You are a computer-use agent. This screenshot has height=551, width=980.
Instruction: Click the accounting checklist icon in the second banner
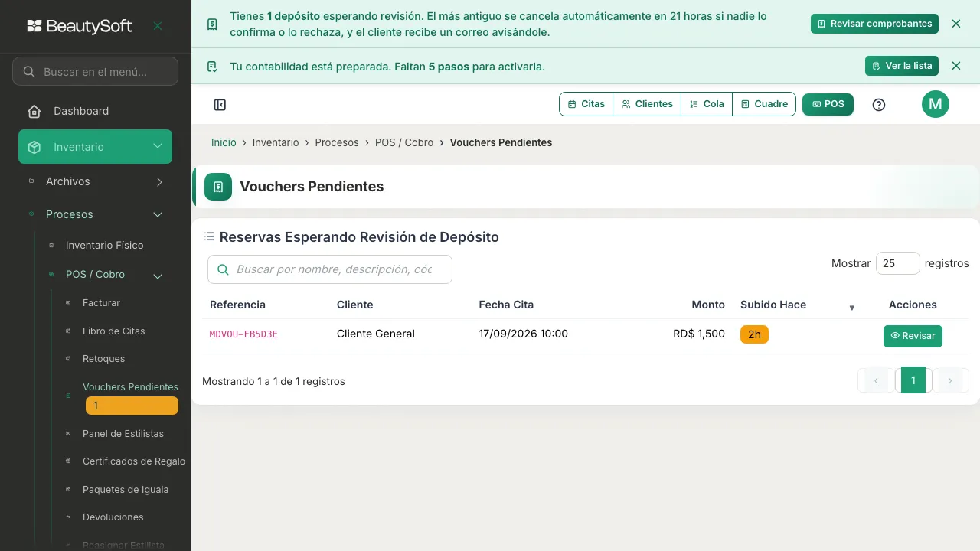tap(212, 67)
